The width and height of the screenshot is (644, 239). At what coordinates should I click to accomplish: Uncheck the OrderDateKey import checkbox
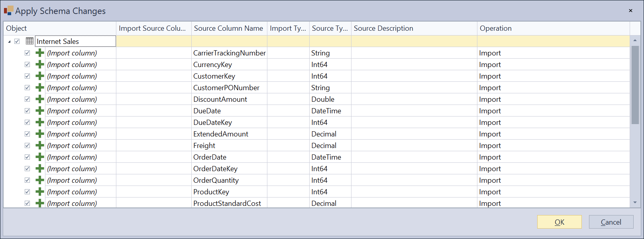(27, 168)
